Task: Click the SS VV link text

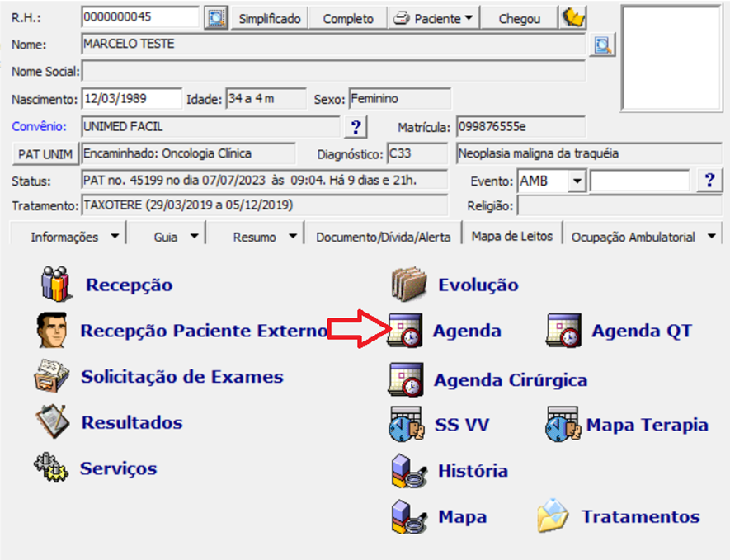Action: (462, 425)
